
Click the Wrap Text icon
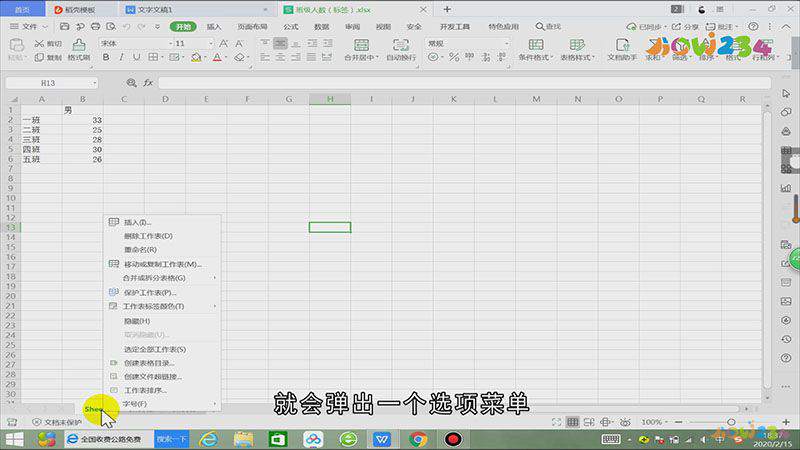401,45
